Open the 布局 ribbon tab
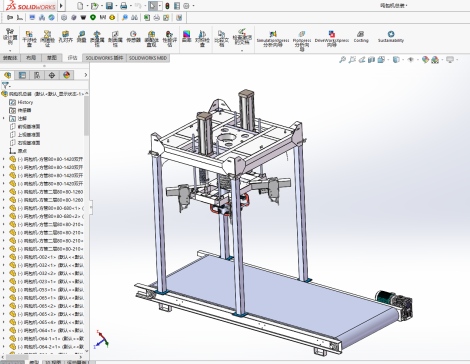The width and height of the screenshot is (470, 364). pos(31,58)
